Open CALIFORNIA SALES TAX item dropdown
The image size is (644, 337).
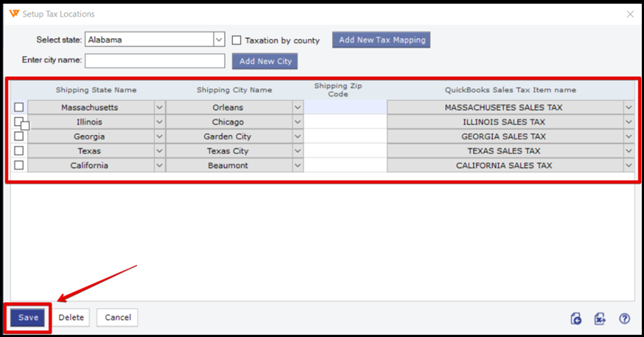click(x=629, y=165)
